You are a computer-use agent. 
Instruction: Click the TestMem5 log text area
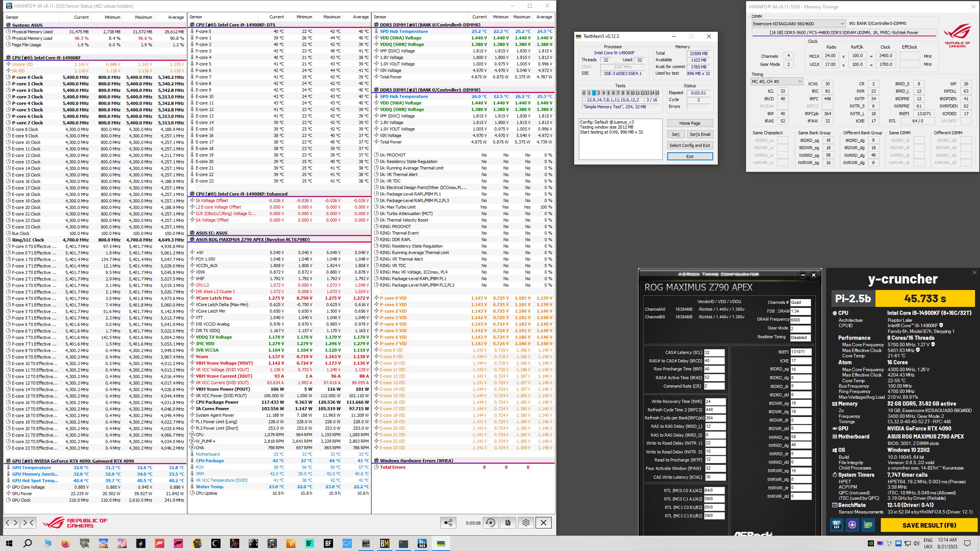point(620,139)
